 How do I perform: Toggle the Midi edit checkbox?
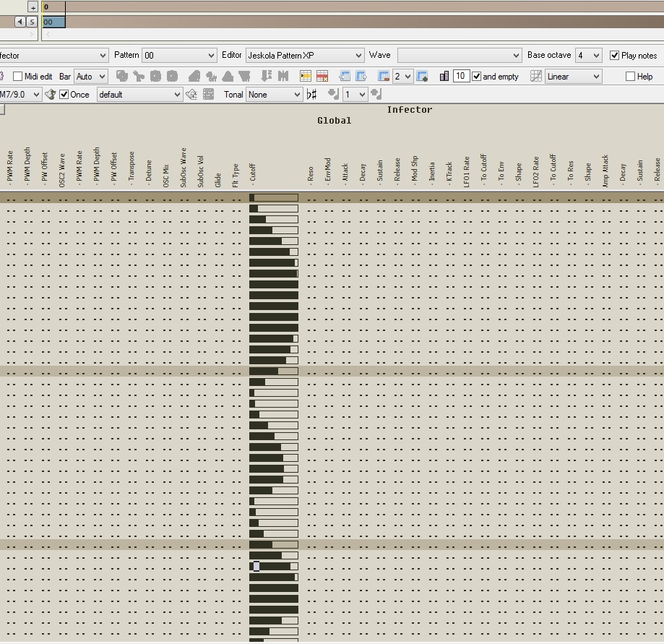tap(17, 77)
